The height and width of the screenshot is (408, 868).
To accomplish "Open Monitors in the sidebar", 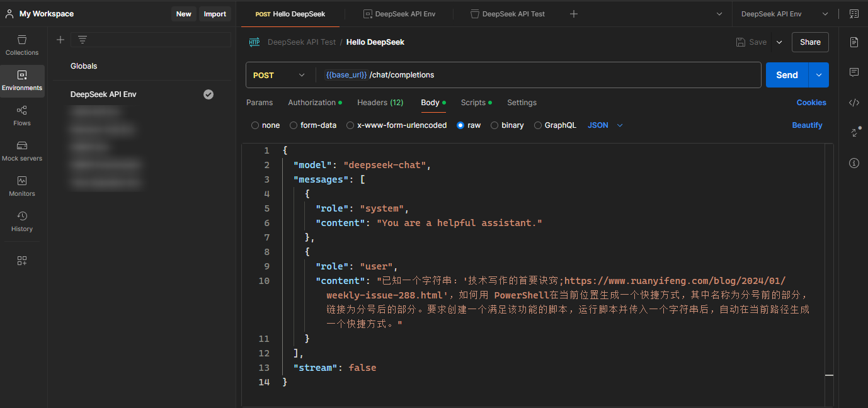I will click(x=22, y=186).
